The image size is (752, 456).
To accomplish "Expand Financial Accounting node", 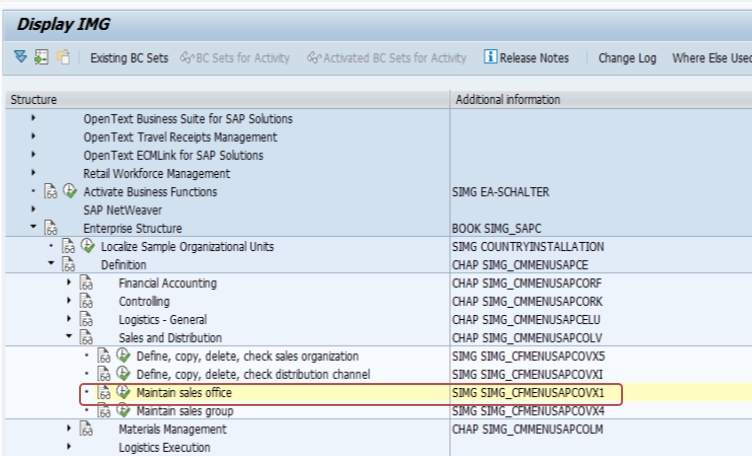I will (69, 282).
